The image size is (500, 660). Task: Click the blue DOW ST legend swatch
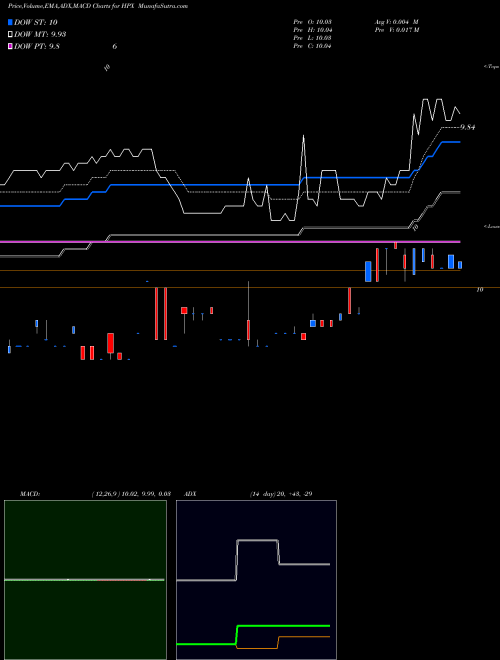pos(10,22)
